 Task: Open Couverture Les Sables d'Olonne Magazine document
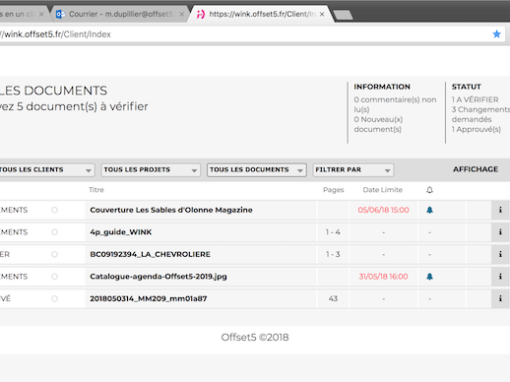pyautogui.click(x=171, y=210)
